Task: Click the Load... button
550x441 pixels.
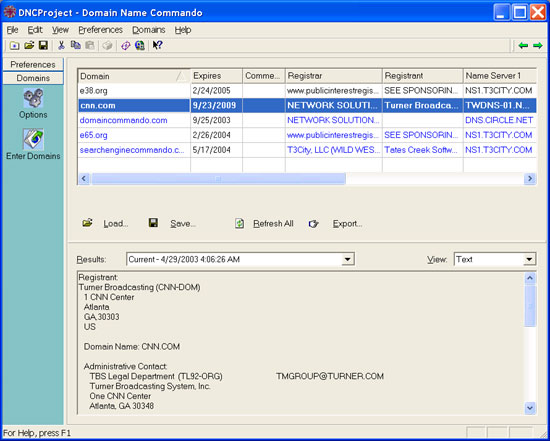Action: 116,223
